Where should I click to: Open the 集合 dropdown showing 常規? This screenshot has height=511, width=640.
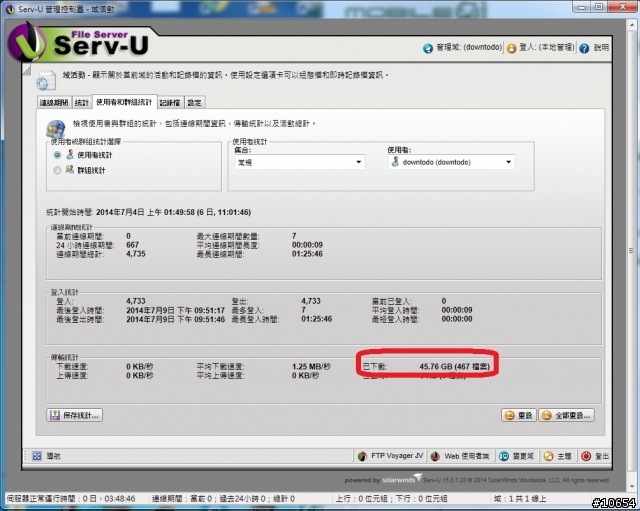[x=300, y=162]
